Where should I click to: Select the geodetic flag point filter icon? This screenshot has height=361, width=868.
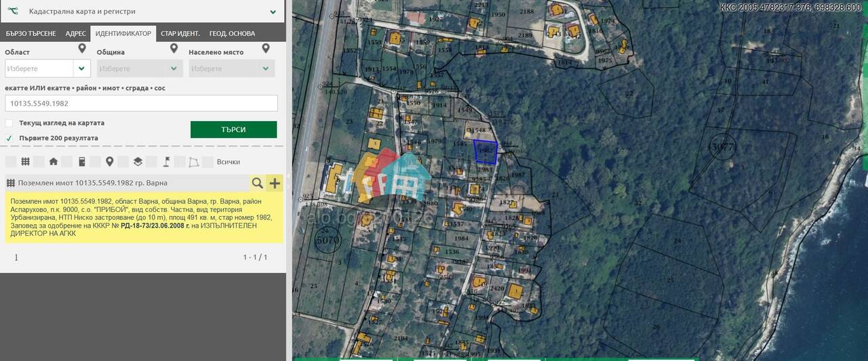(x=165, y=162)
